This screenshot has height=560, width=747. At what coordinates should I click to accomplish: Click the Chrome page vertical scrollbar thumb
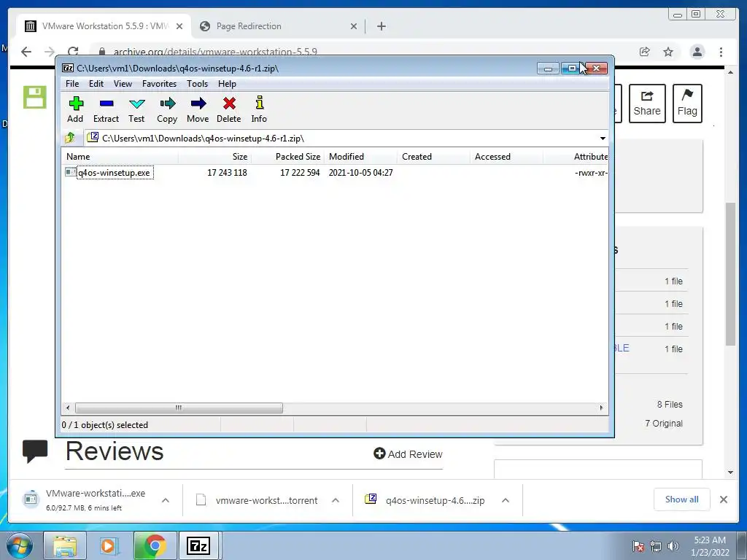730,274
